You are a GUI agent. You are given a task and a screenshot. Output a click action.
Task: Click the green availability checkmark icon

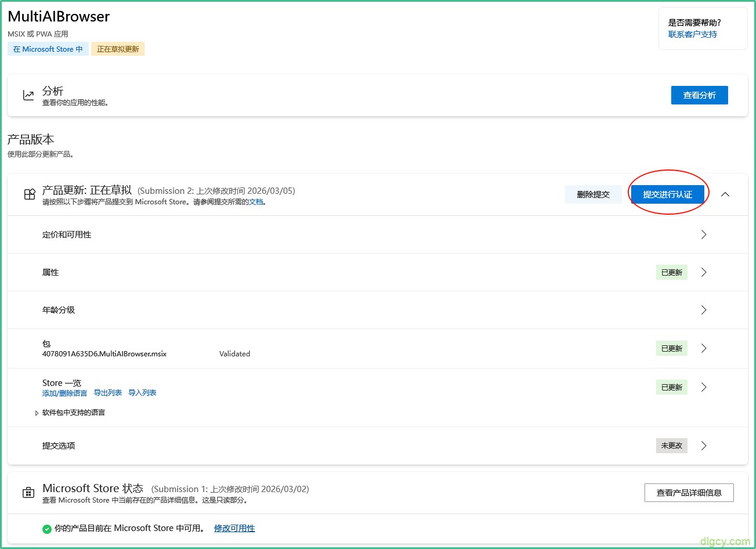46,529
